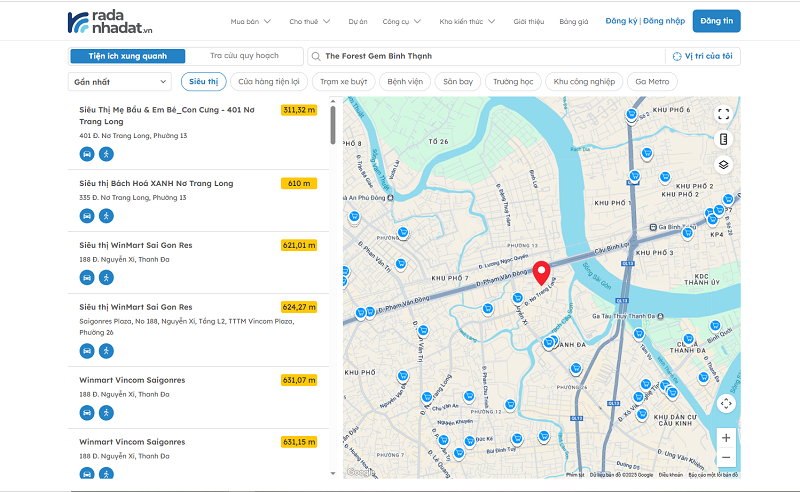The width and height of the screenshot is (800, 492).
Task: Click supermarket marker near KHU PHỐ 6
Action: pyautogui.click(x=632, y=115)
